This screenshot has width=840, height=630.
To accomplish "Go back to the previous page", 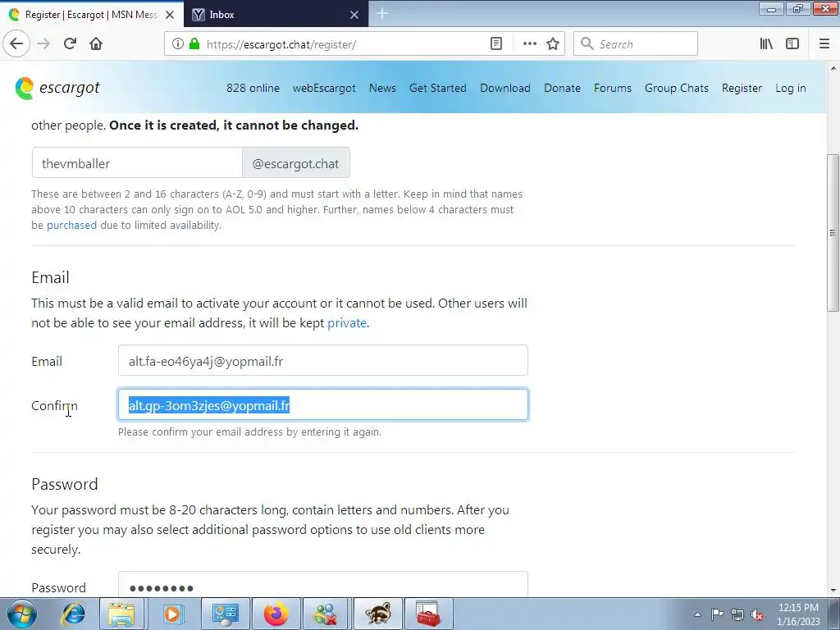I will (16, 43).
